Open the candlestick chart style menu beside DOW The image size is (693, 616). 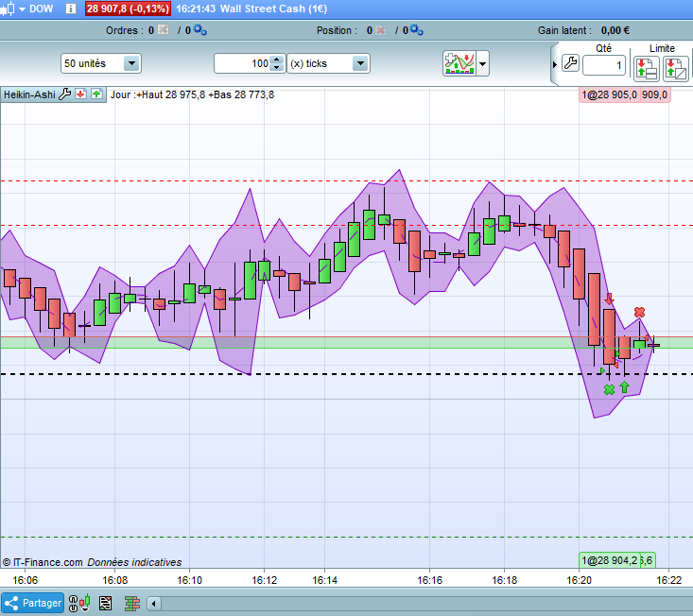[x=12, y=9]
